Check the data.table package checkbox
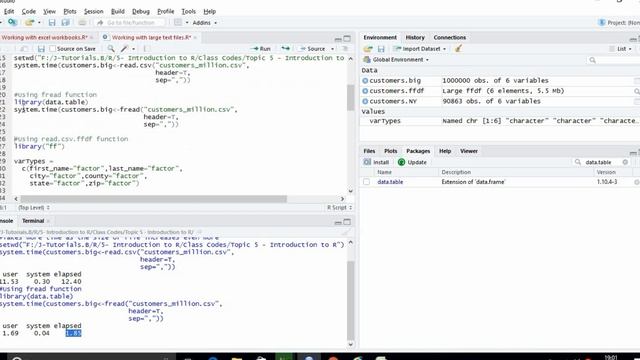Screen dimensions: 640x360 click(367, 182)
